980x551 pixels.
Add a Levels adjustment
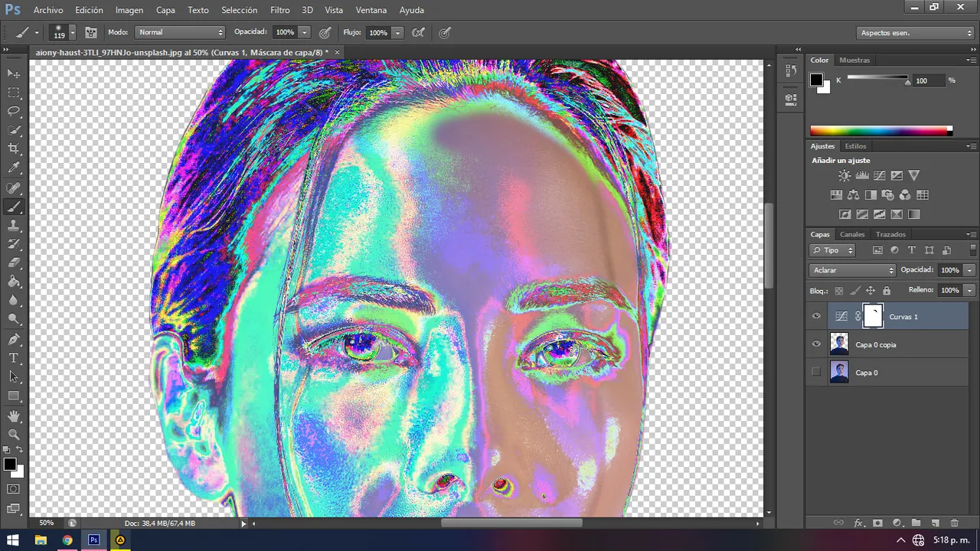click(x=862, y=176)
